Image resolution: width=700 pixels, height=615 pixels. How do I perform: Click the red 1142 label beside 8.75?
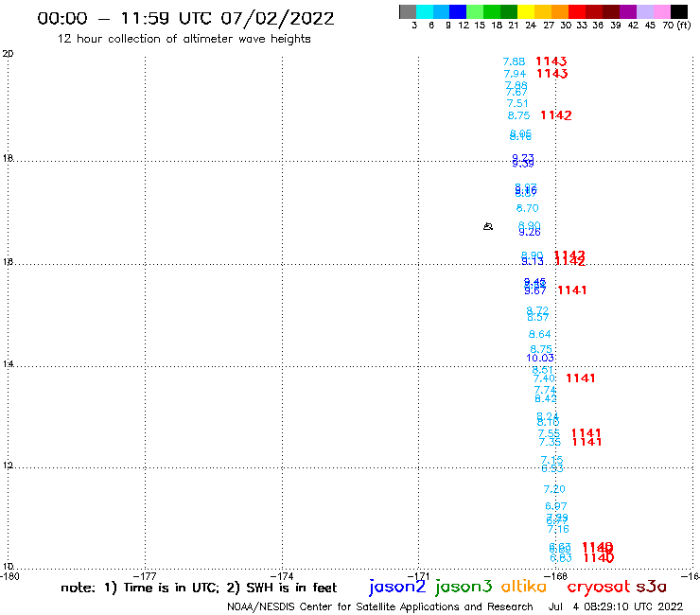pos(556,115)
